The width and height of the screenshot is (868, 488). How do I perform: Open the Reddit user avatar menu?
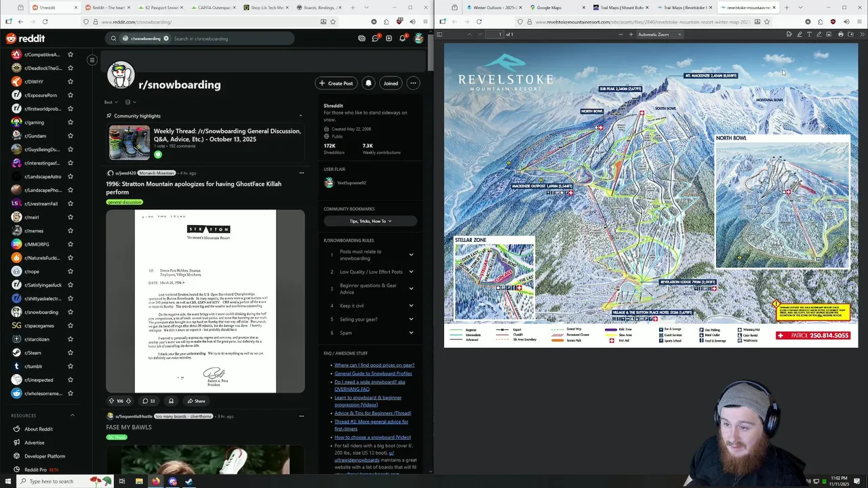click(x=418, y=39)
